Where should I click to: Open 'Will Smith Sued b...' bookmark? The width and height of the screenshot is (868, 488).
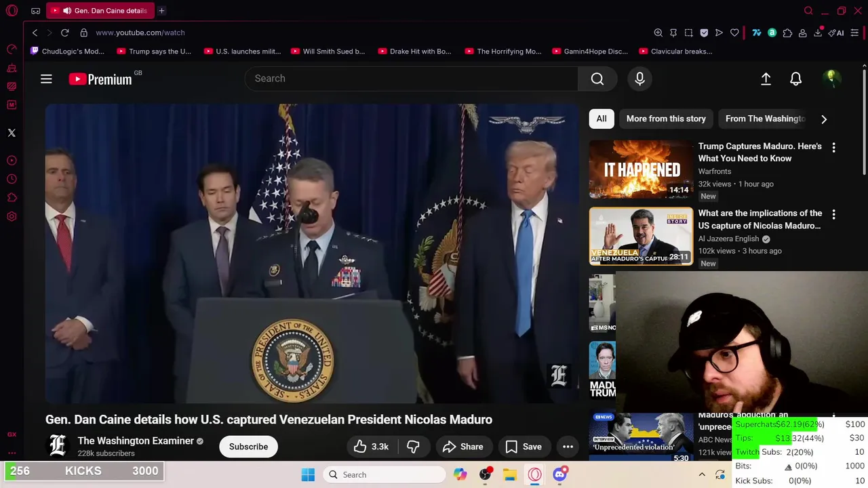pos(328,52)
